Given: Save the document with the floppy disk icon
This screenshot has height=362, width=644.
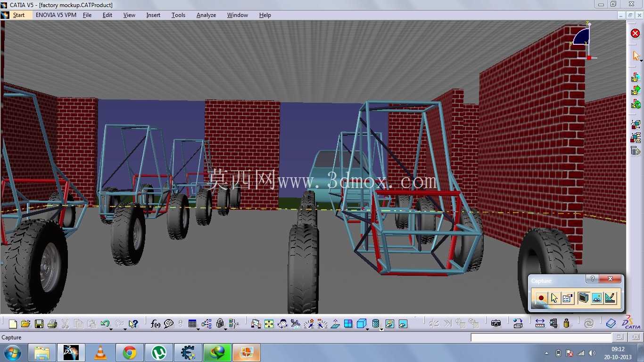Looking at the screenshot, I should (39, 324).
